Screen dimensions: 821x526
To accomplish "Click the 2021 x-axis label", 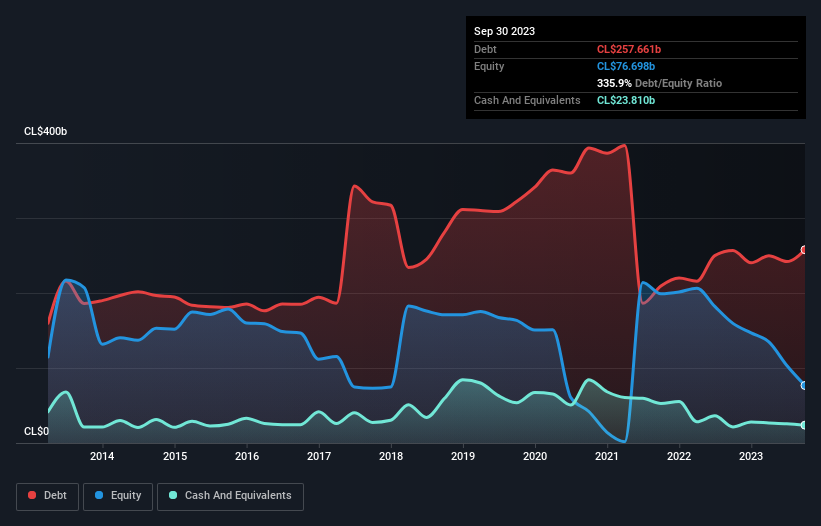I will tap(607, 456).
